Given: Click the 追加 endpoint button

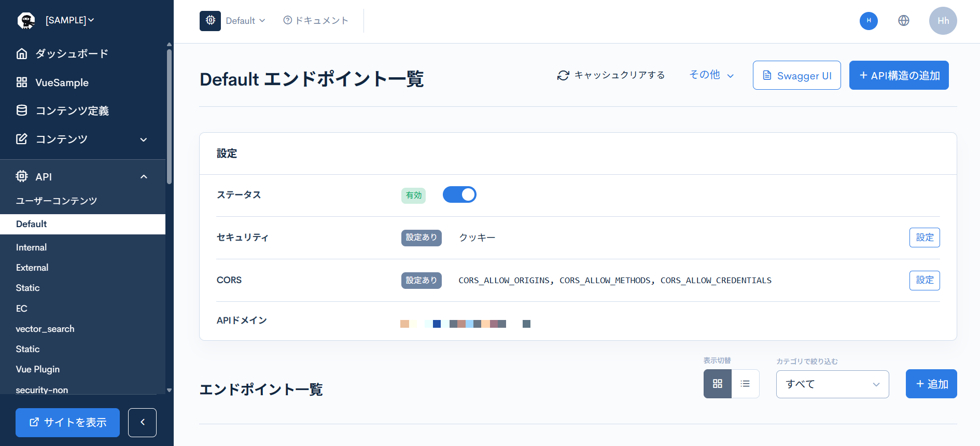Looking at the screenshot, I should 931,384.
